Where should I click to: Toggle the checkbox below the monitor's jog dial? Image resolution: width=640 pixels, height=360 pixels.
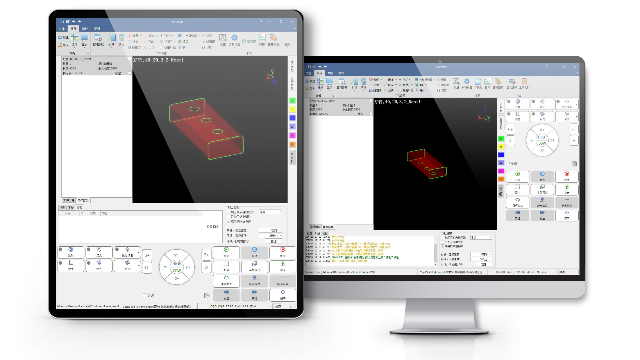point(509,164)
